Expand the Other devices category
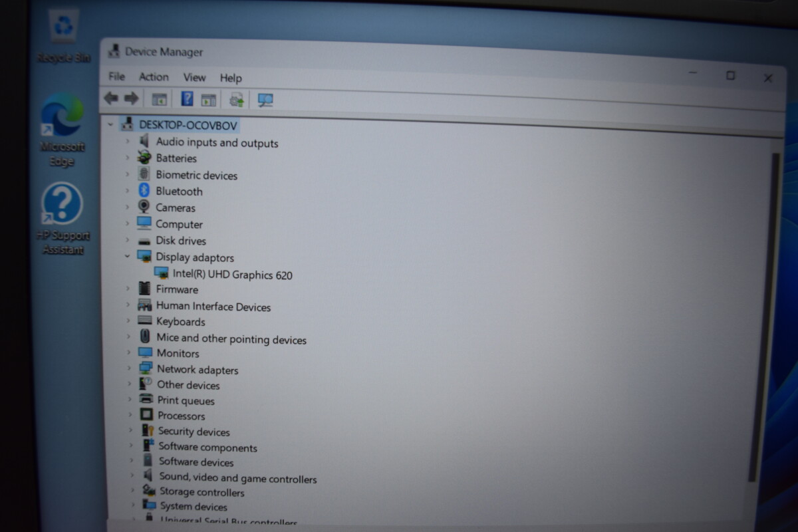This screenshot has width=798, height=532. point(130,384)
